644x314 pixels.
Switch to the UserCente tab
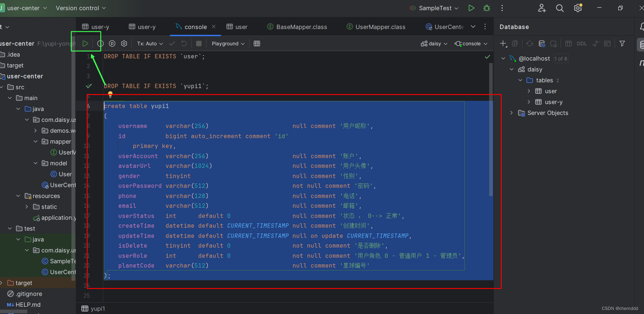tap(445, 27)
